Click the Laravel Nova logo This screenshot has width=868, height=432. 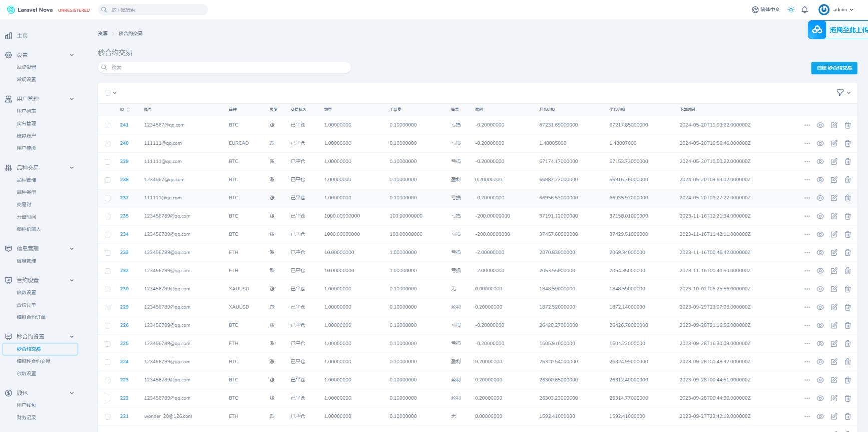point(30,10)
